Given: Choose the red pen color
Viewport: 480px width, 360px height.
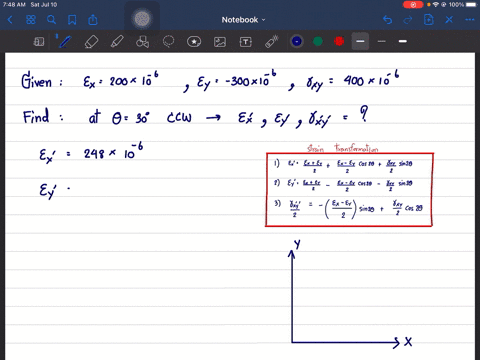Looking at the screenshot, I should [339, 41].
